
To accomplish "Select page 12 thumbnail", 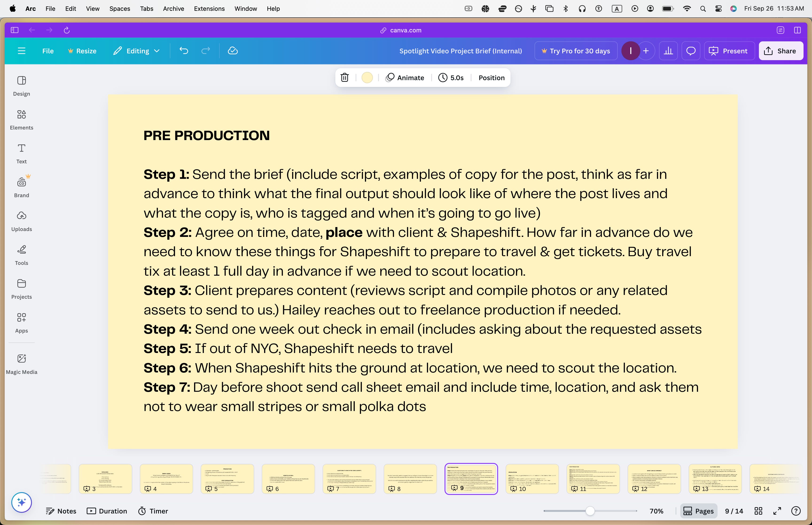I will pos(654,478).
